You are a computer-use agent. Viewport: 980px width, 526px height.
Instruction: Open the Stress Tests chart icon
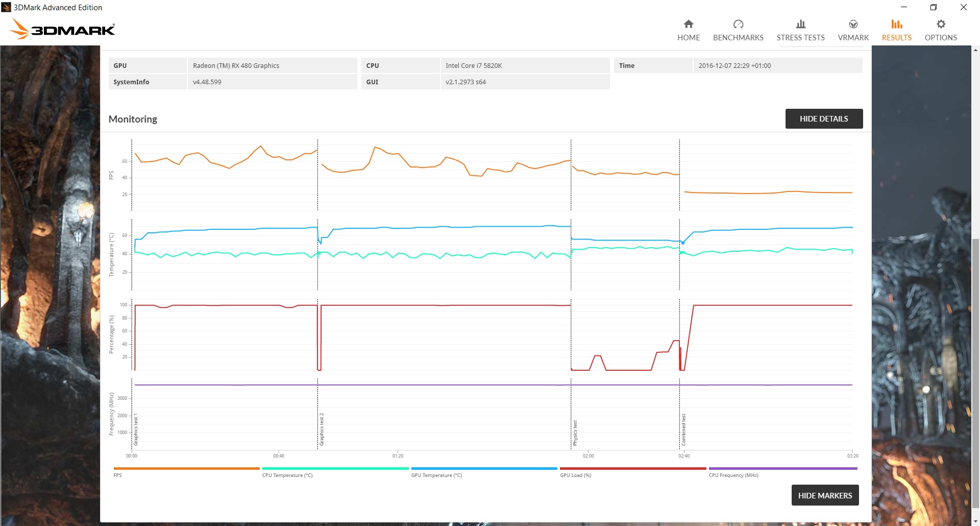pyautogui.click(x=800, y=24)
